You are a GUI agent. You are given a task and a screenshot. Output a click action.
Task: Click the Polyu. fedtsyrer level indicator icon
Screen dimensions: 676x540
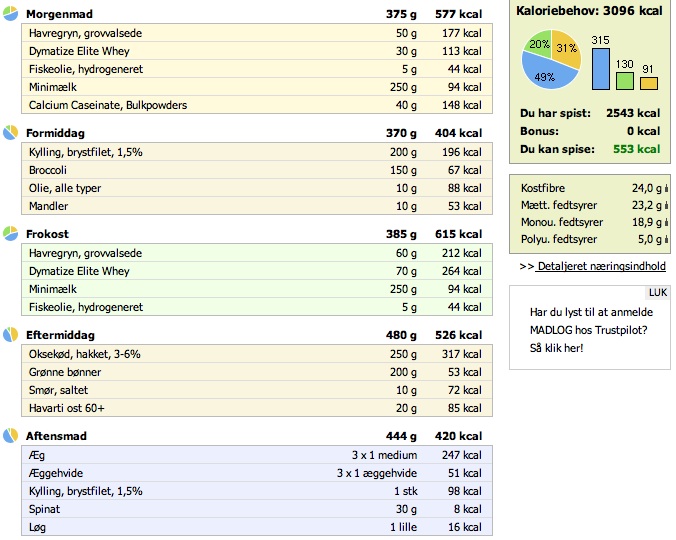[667, 239]
